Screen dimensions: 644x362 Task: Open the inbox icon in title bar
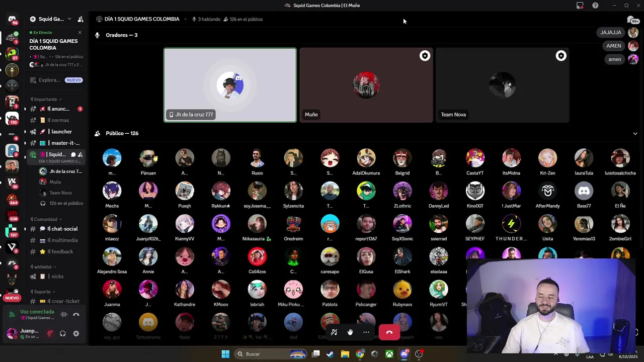pyautogui.click(x=580, y=6)
